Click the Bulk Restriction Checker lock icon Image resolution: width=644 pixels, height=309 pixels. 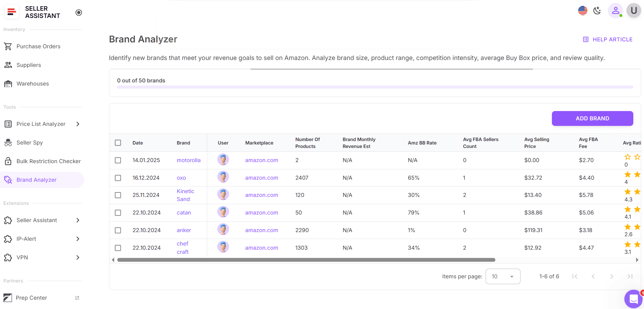pyautogui.click(x=8, y=161)
